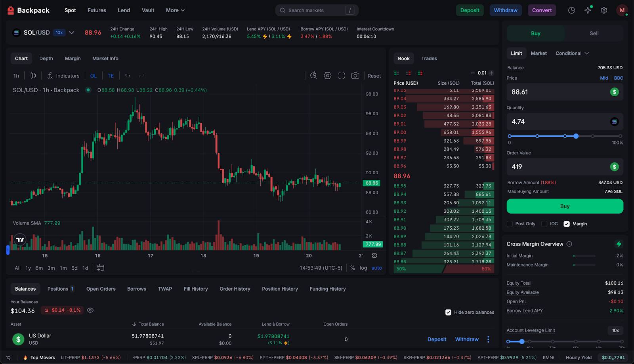Expand the More menu in navigation

[x=175, y=10]
